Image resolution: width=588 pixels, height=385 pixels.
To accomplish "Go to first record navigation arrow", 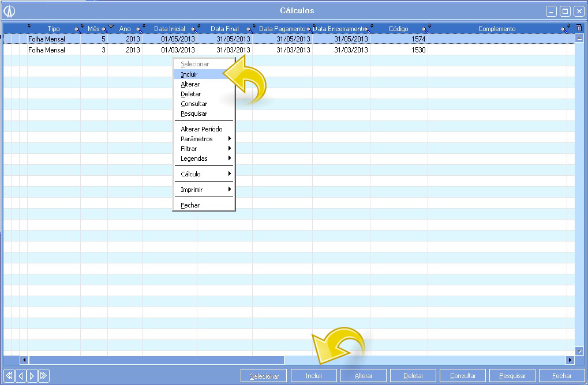I will tap(9, 376).
